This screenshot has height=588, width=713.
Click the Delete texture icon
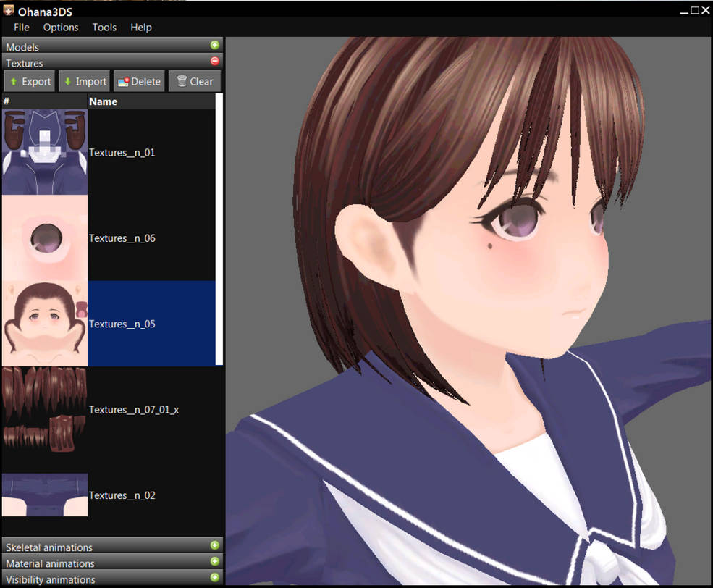click(x=123, y=81)
